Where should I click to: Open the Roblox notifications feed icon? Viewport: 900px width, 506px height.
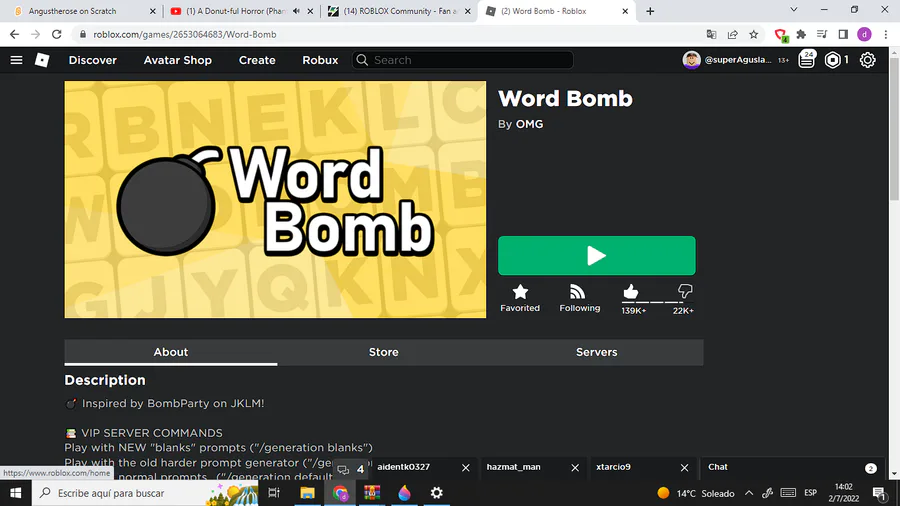(x=806, y=60)
